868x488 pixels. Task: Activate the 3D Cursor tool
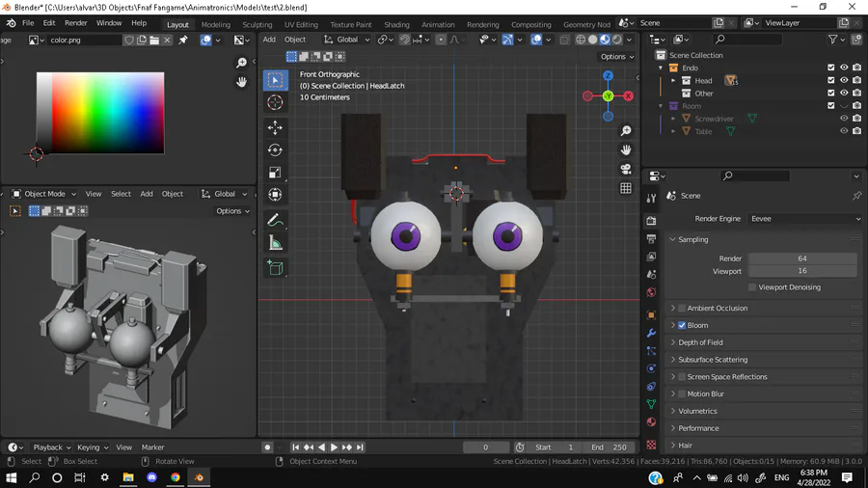click(x=275, y=102)
